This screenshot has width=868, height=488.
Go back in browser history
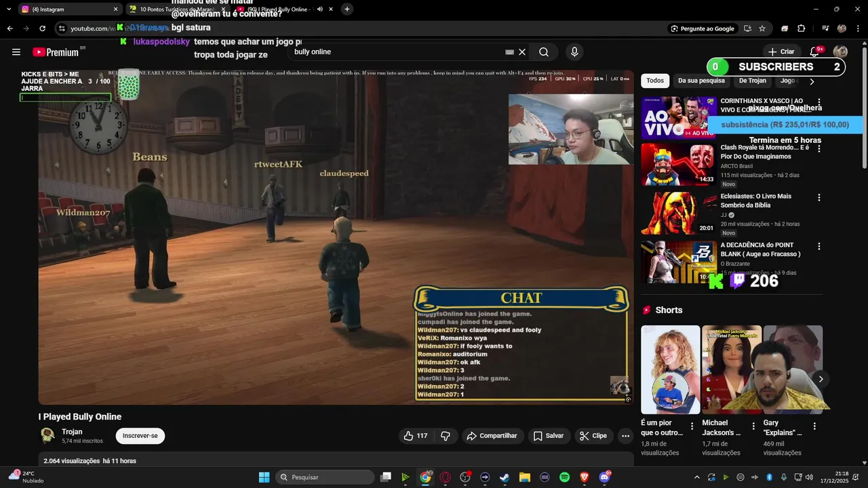coord(9,28)
